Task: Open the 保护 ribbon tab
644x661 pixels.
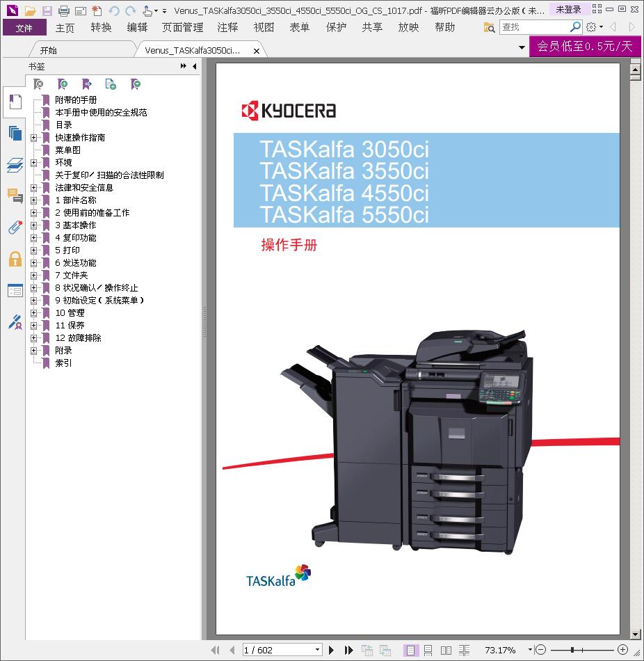Action: [x=336, y=28]
